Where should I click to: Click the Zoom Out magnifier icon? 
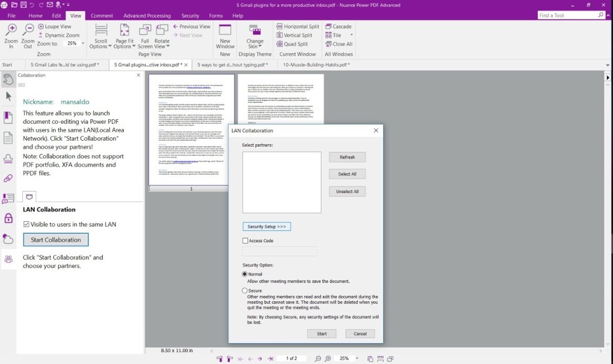coord(28,30)
